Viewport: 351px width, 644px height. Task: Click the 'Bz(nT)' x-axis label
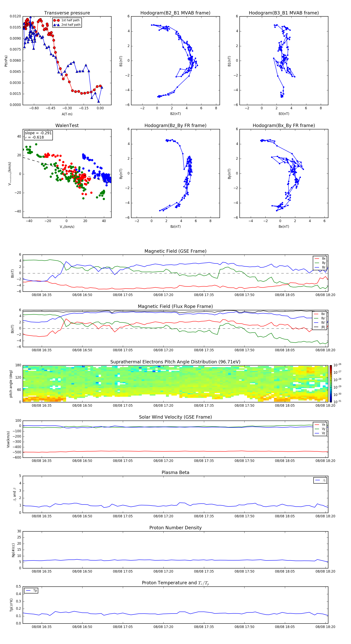[x=175, y=227]
